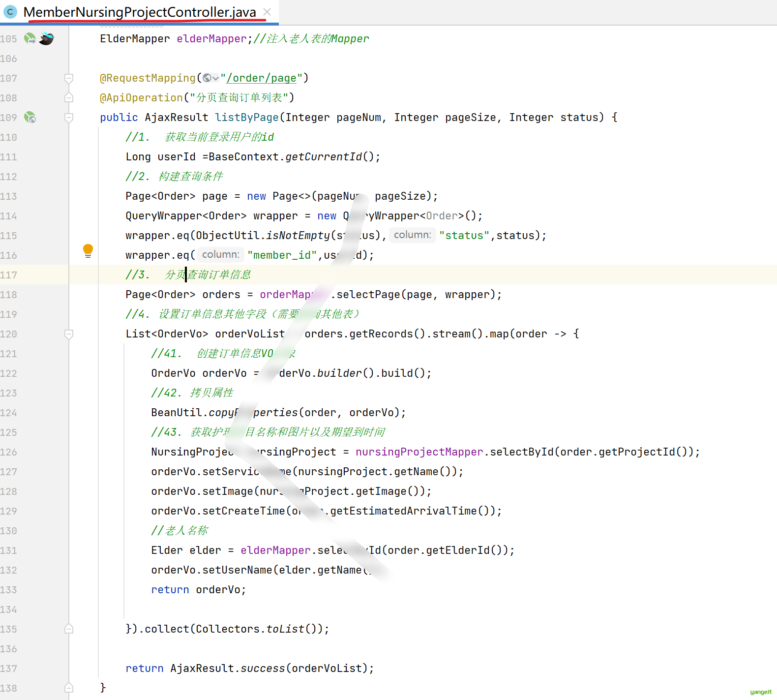This screenshot has width=777, height=700.
Task: Click the column: hint before "status"
Action: (x=412, y=235)
